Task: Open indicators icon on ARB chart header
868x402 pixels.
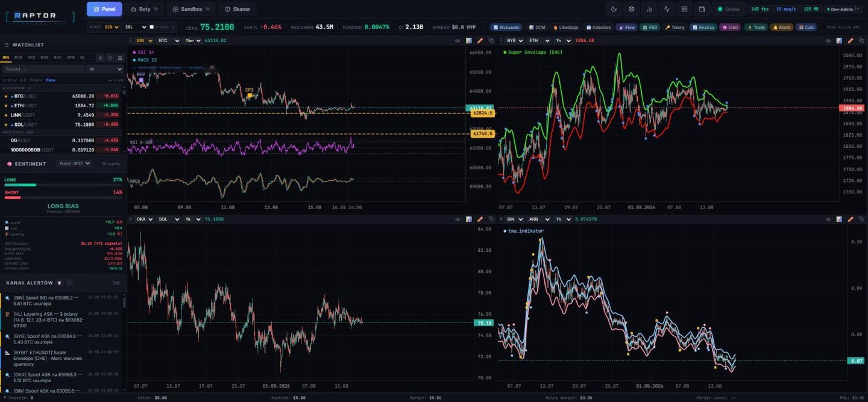Action: pyautogui.click(x=840, y=219)
